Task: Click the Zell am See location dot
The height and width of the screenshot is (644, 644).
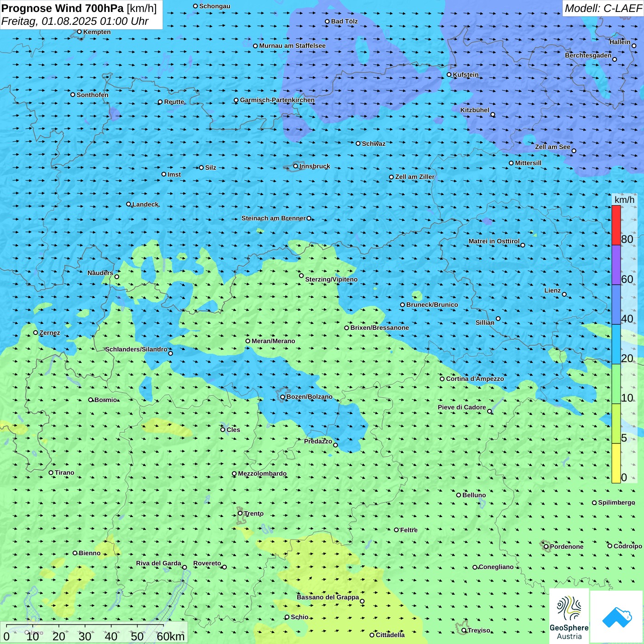Action: (574, 151)
